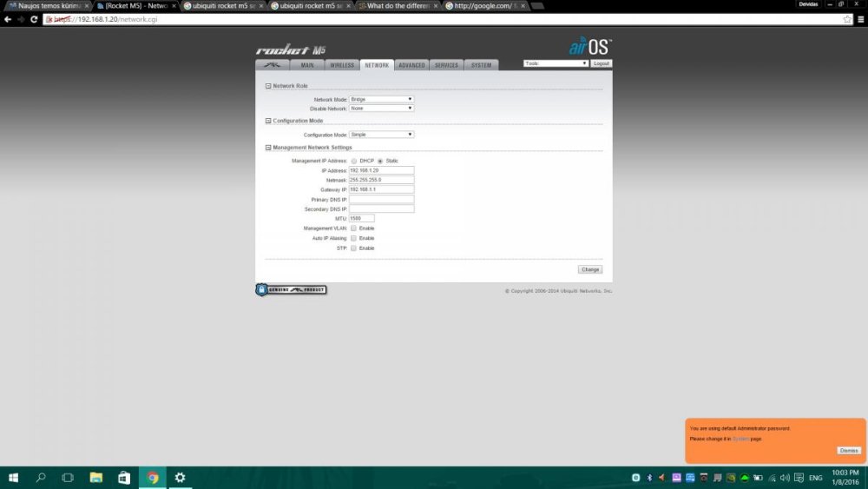
Task: Switch to the Wireless tab
Action: (x=341, y=65)
